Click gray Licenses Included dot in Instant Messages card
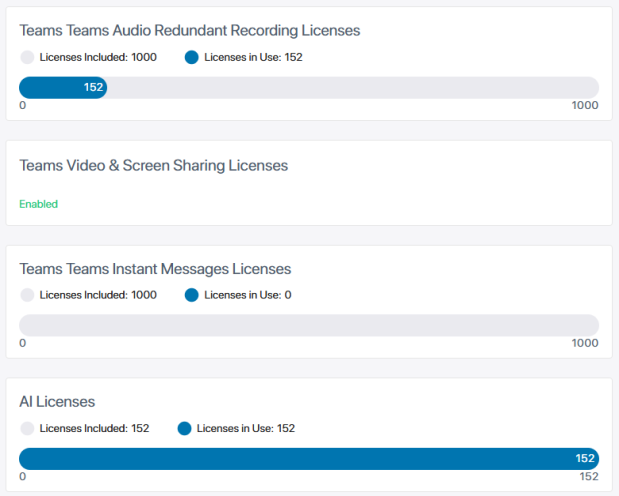Screen dimensions: 619x496 point(27,295)
